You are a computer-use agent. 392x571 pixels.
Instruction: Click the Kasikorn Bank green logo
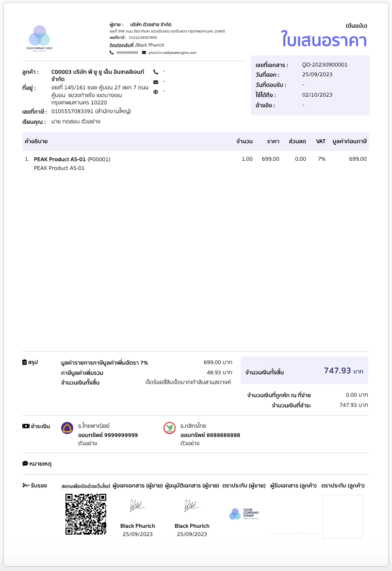point(169,428)
